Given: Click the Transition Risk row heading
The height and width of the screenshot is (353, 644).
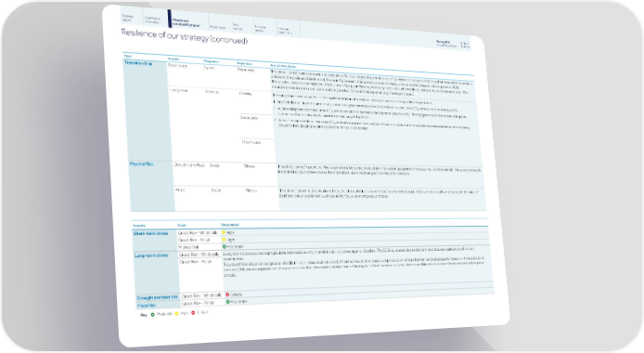Looking at the screenshot, I should pos(138,63).
